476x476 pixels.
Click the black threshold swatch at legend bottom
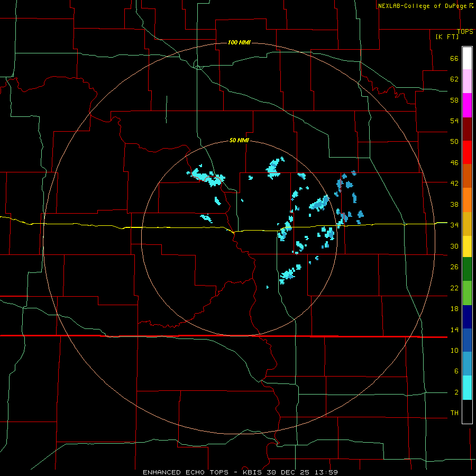467,411
